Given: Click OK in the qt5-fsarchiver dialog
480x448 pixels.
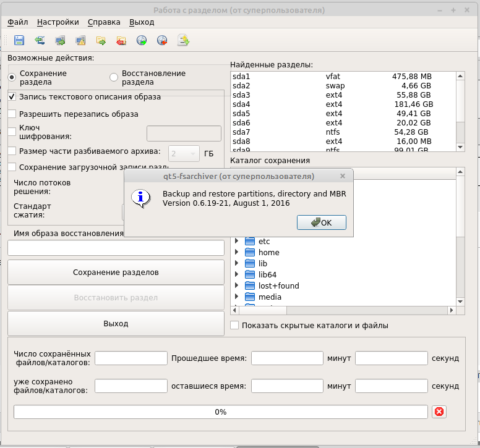Looking at the screenshot, I should tap(322, 222).
